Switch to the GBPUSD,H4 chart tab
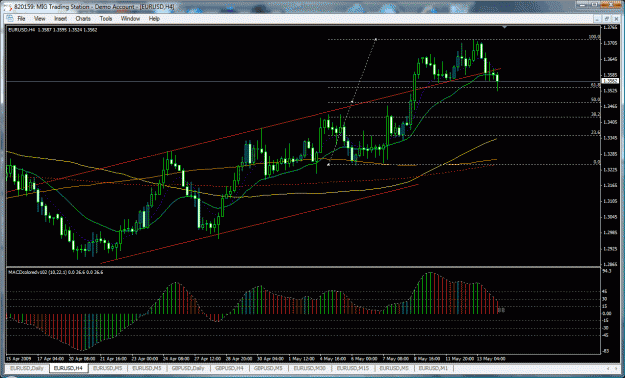The height and width of the screenshot is (378, 625). tap(230, 368)
